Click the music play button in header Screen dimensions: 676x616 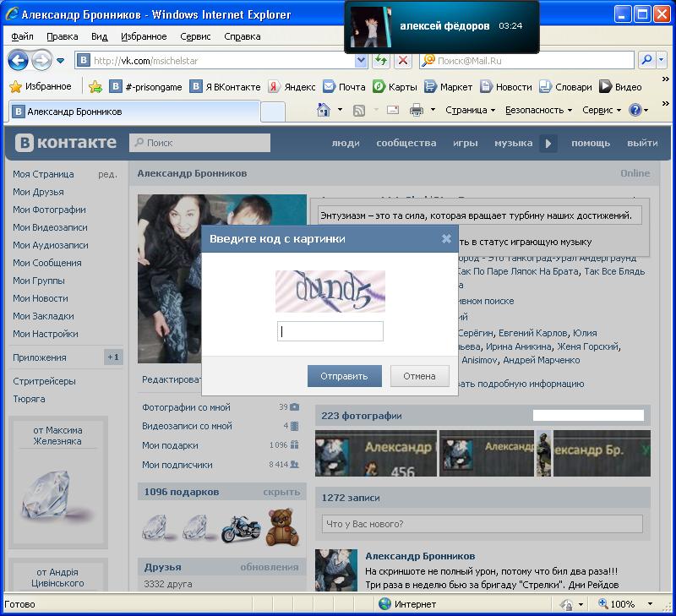(x=548, y=143)
